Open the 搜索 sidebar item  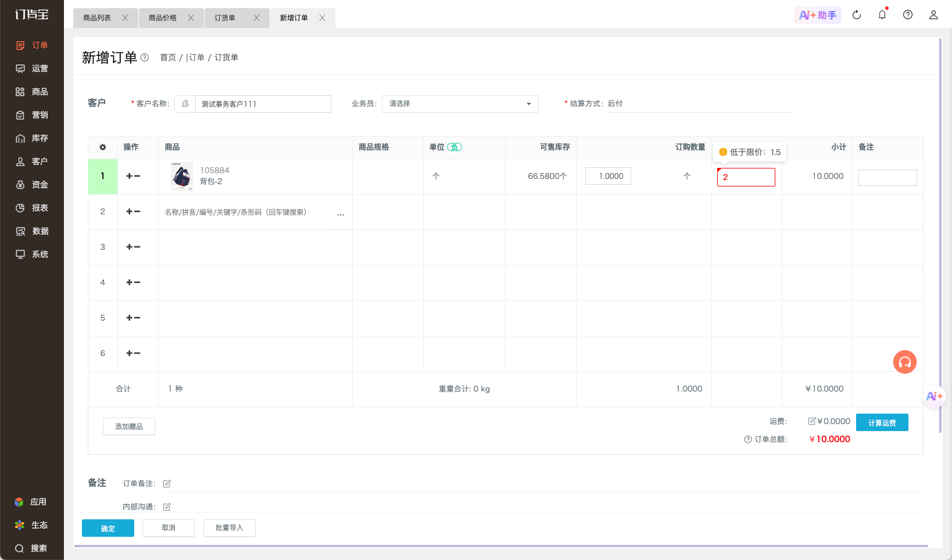point(31,548)
